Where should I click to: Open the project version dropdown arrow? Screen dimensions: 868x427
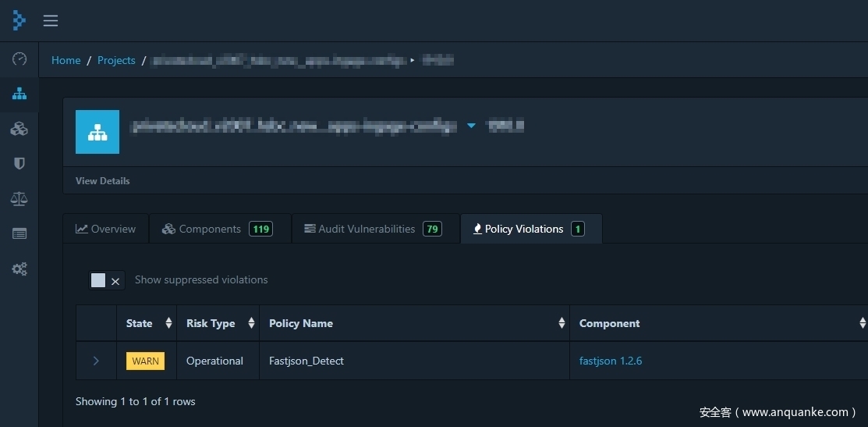coord(471,126)
